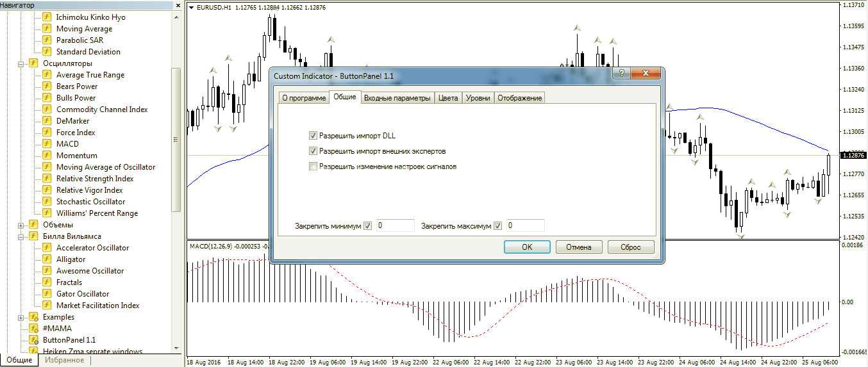Click the Сброс reset button
Screen dimensions: 868x367
pos(631,247)
